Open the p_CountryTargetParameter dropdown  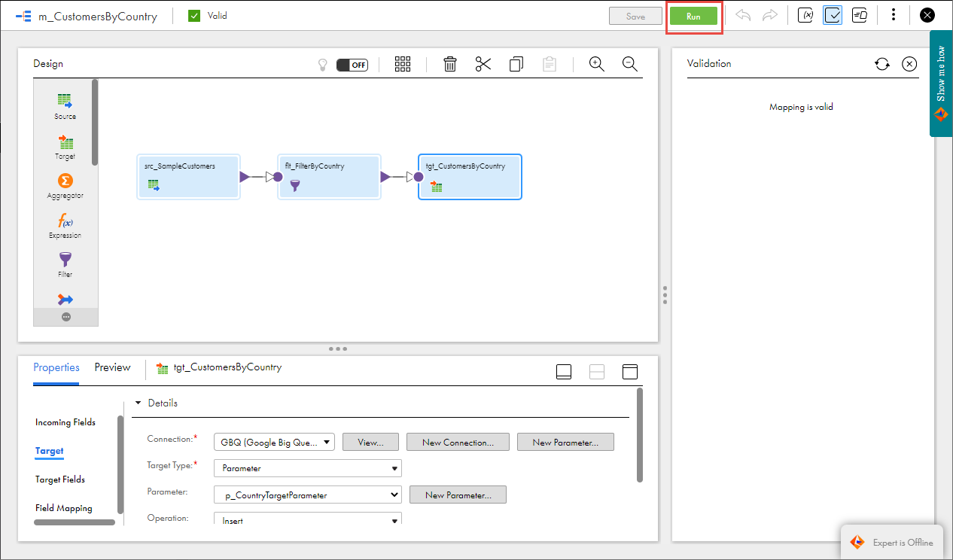coord(308,495)
